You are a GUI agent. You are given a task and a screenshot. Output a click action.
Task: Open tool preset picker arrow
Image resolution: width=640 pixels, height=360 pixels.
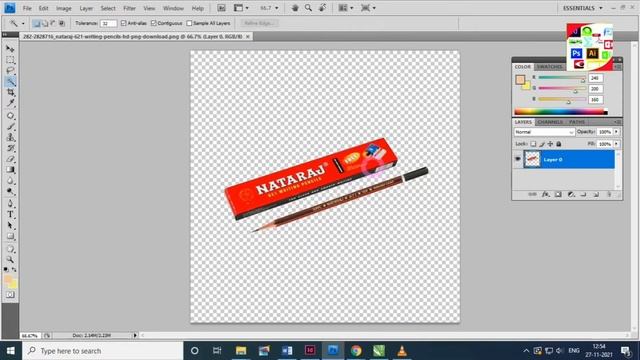pyautogui.click(x=23, y=23)
